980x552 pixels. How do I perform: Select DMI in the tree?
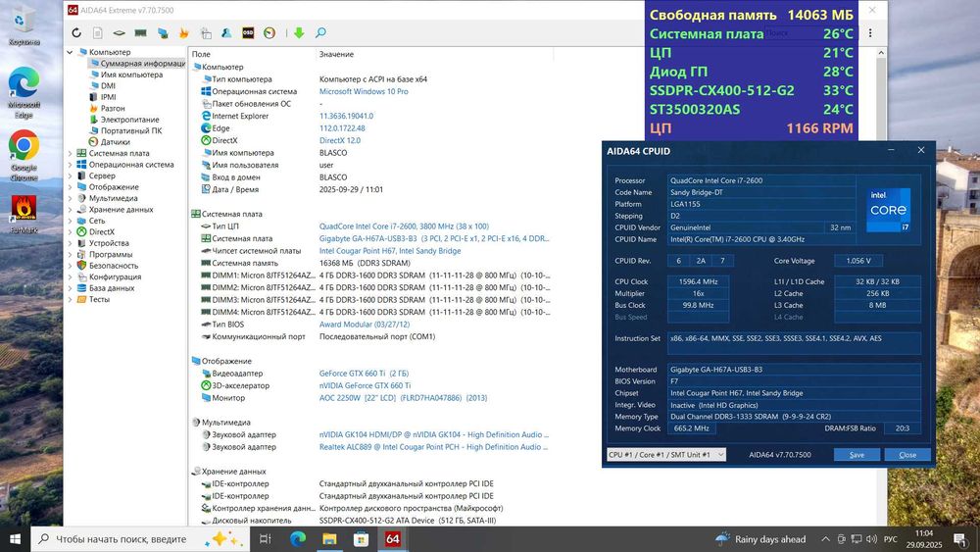coord(108,85)
